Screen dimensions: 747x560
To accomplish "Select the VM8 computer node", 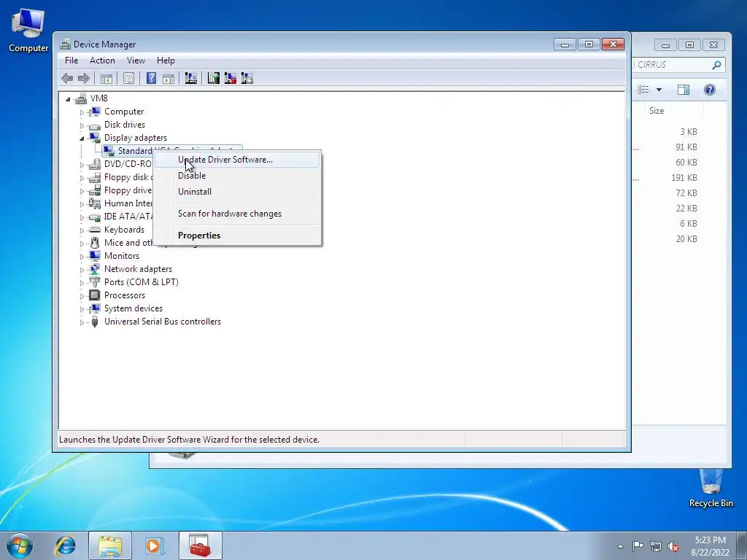I will point(98,98).
